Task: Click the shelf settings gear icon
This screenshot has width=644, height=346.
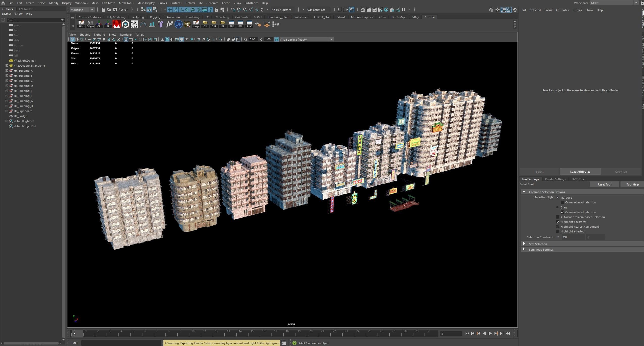Action: [72, 26]
